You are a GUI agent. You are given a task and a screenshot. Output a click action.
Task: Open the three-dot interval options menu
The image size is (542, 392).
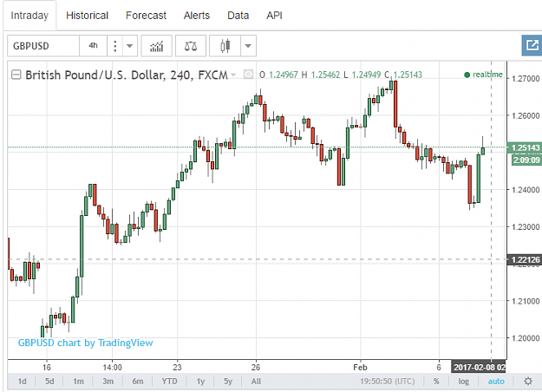pyautogui.click(x=115, y=46)
